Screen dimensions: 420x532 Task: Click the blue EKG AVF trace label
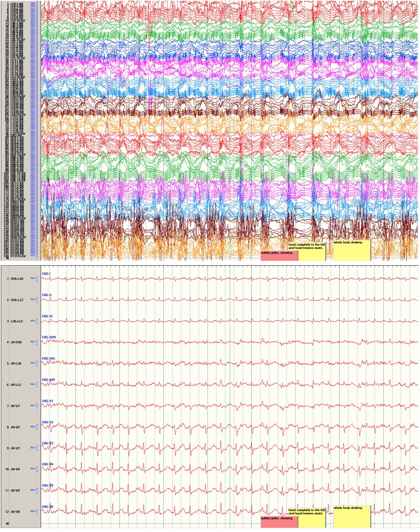coord(49,380)
